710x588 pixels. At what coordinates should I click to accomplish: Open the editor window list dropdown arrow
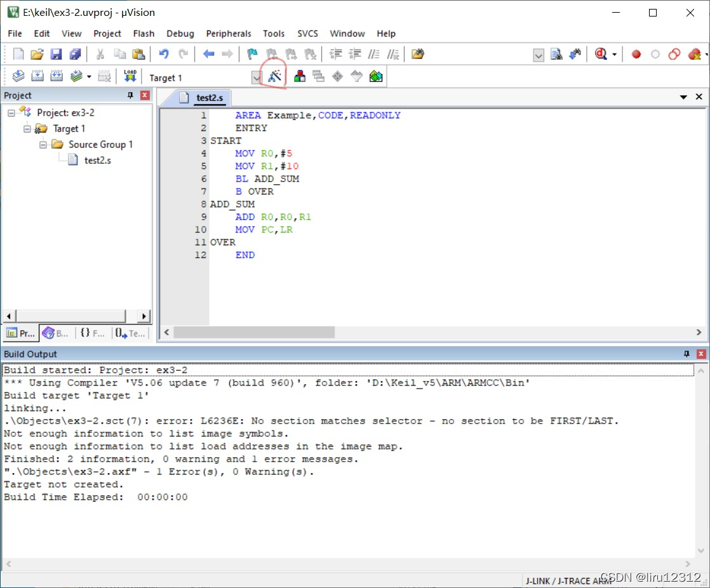point(683,97)
